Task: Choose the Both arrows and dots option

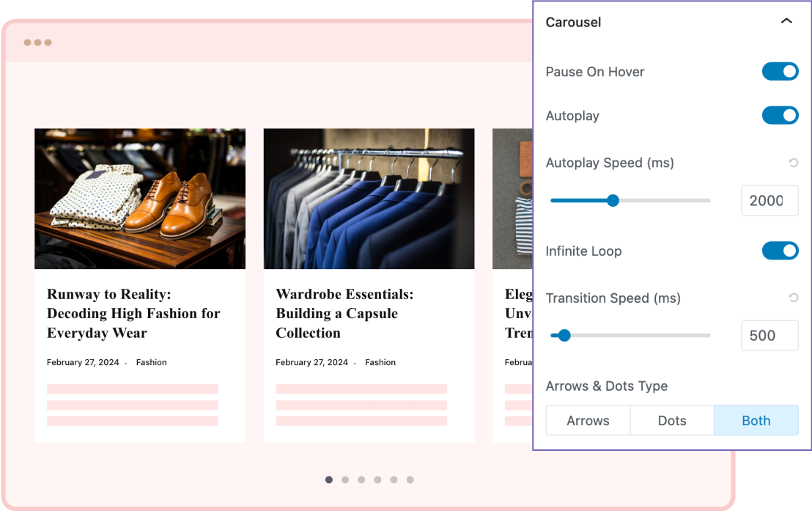Action: tap(756, 421)
